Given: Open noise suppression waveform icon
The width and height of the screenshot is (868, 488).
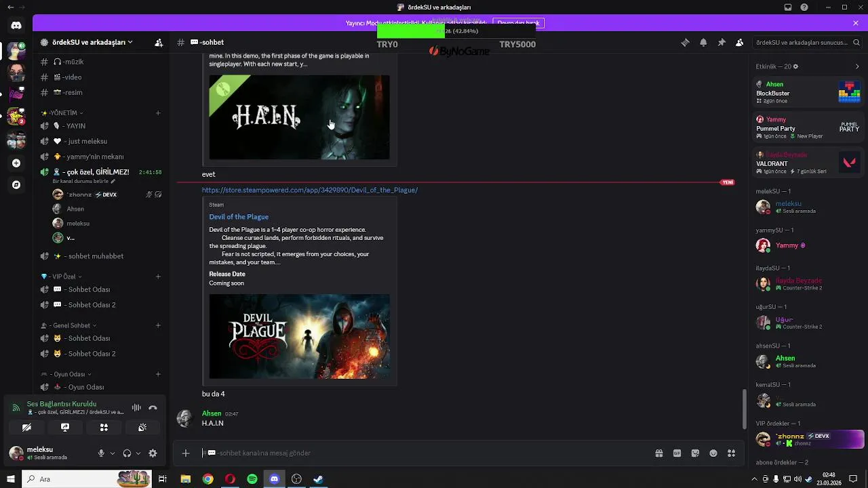Looking at the screenshot, I should point(136,408).
